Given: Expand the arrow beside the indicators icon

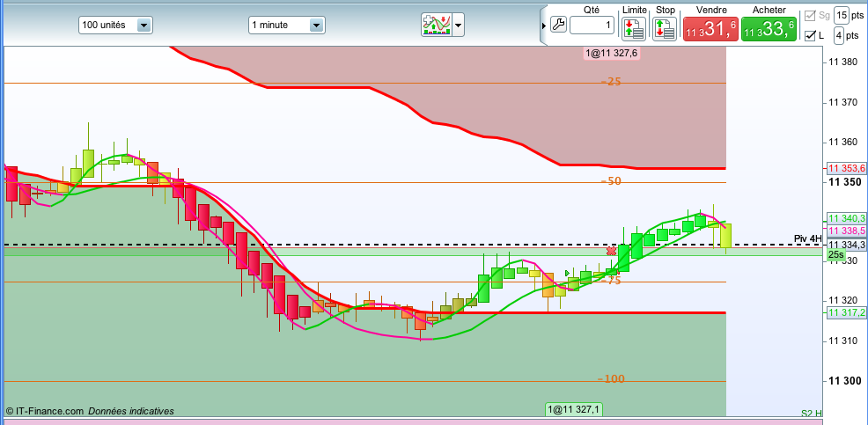Looking at the screenshot, I should [x=459, y=25].
